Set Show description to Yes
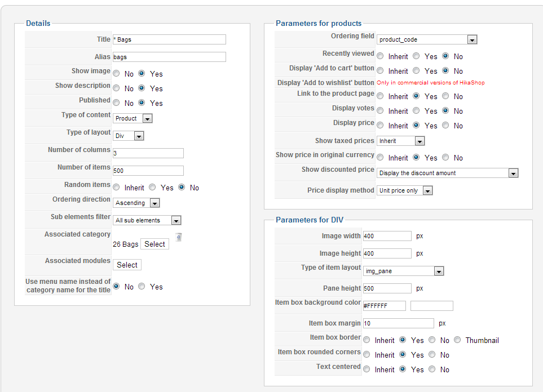 click(142, 88)
